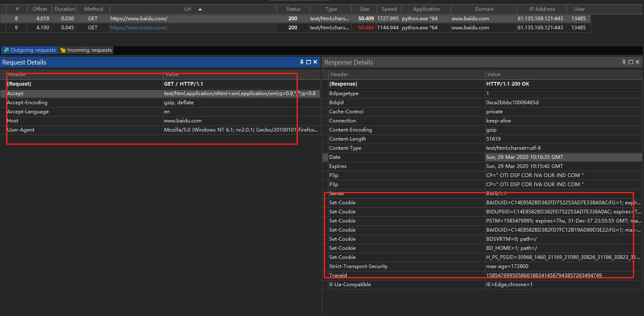The width and height of the screenshot is (644, 316).
Task: Click the Status column header
Action: point(293,9)
